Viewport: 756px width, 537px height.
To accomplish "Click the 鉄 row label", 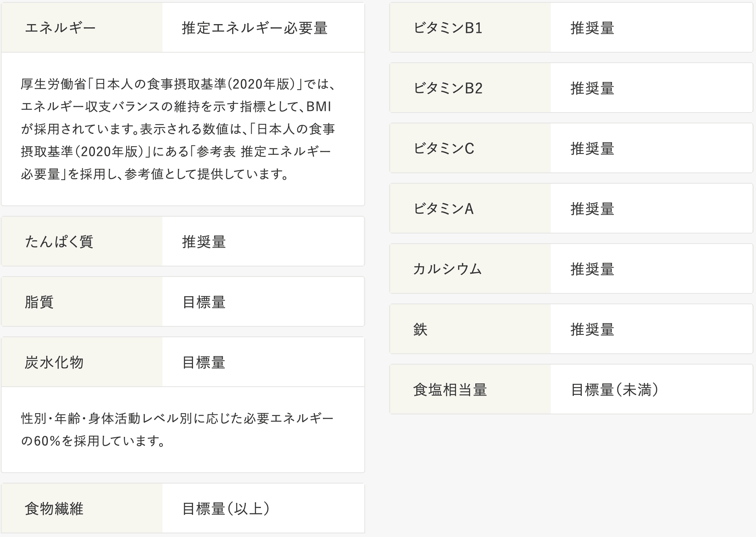I will (420, 329).
